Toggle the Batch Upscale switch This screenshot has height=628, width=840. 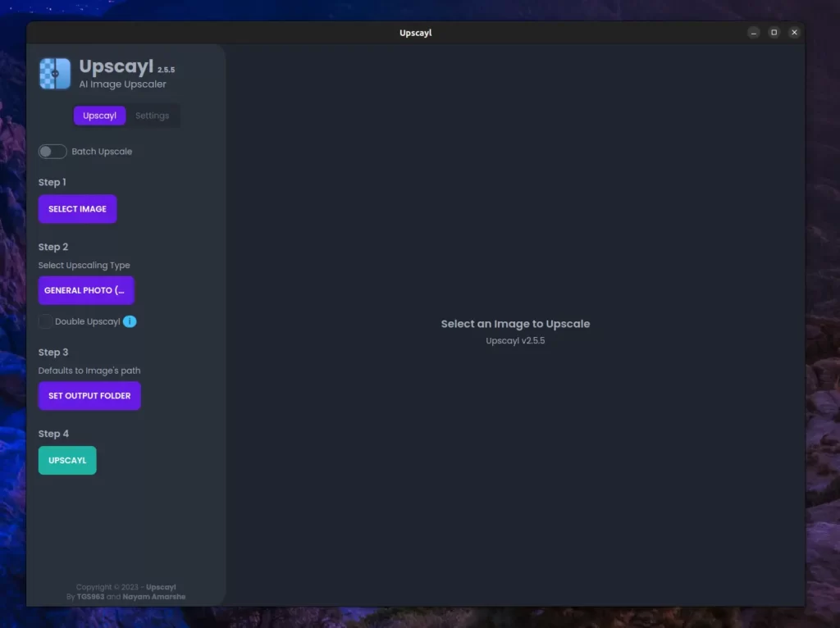[52, 152]
